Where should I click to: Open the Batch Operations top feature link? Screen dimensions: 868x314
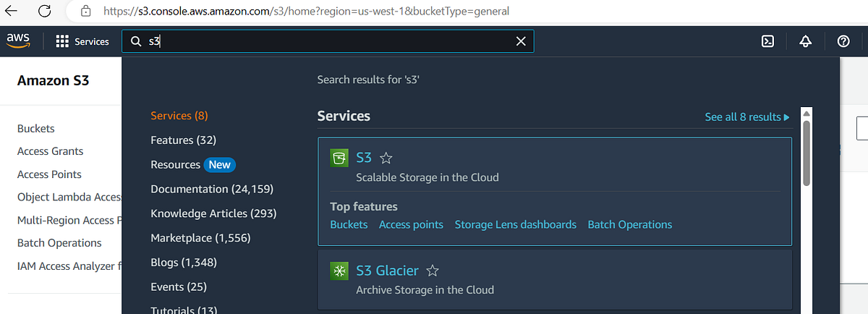[630, 224]
